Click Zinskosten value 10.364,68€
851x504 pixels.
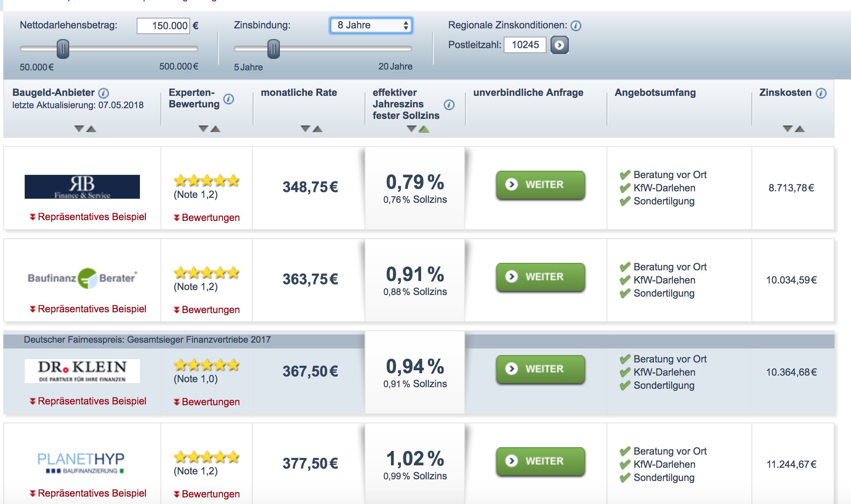(x=791, y=372)
